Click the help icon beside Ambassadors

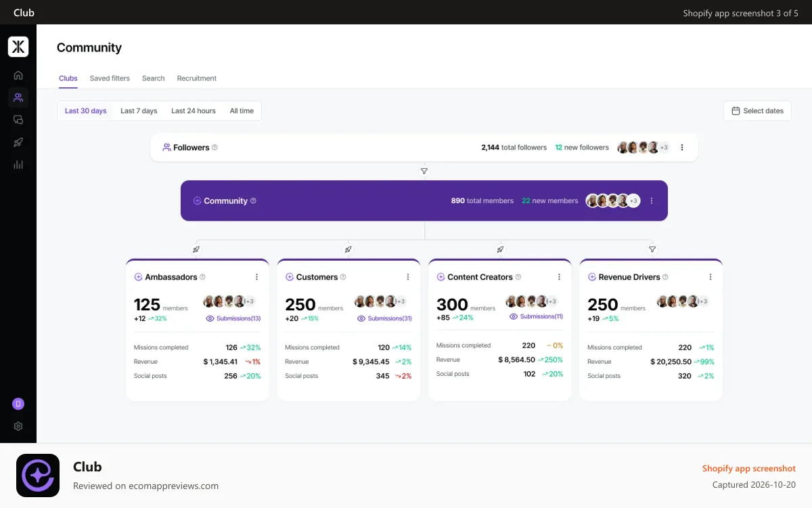coord(202,277)
